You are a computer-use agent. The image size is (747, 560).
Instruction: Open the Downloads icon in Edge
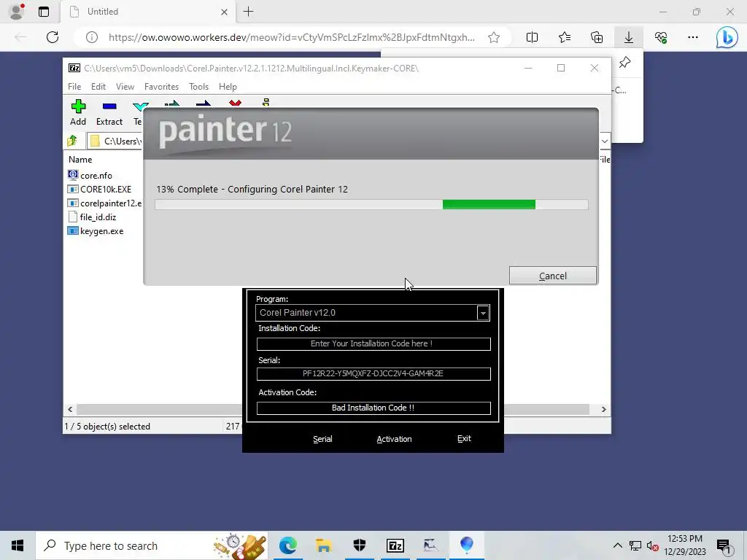[629, 37]
